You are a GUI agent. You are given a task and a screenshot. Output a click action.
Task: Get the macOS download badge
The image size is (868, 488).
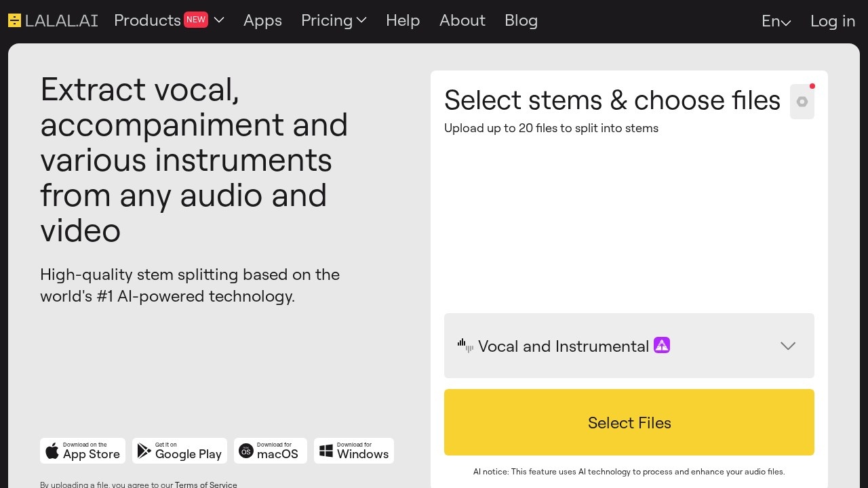(271, 451)
